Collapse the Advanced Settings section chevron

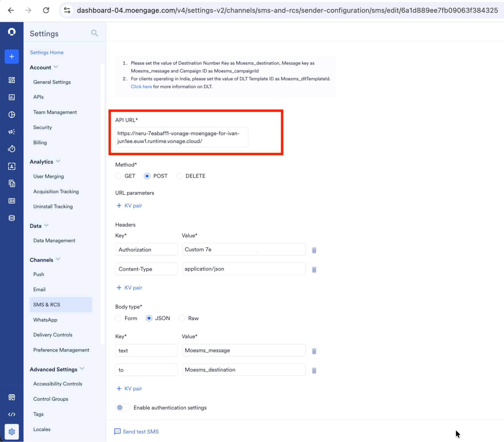click(x=82, y=369)
